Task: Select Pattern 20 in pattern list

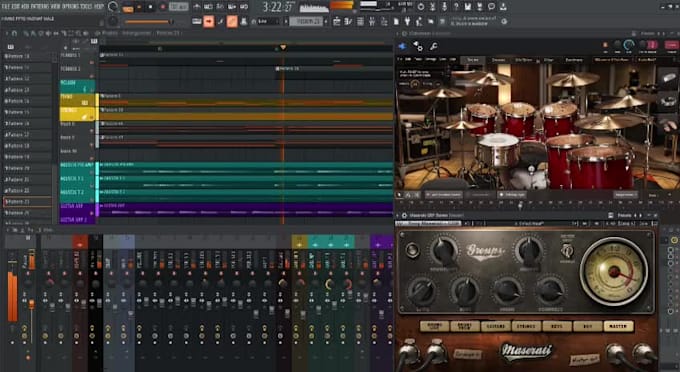Action: tap(28, 168)
